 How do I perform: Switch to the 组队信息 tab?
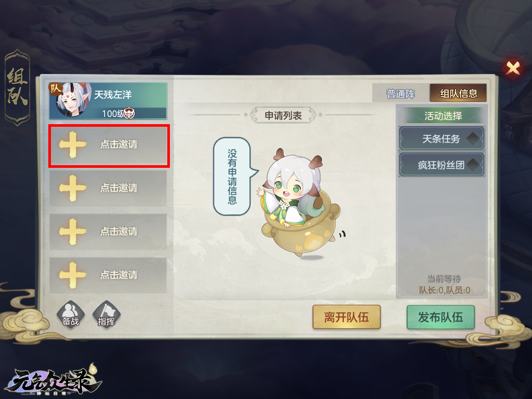point(458,93)
